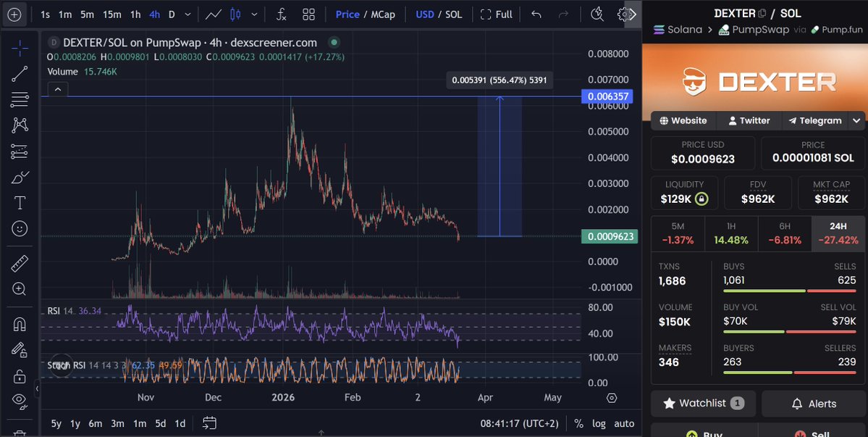Click the RSI 14 indicator label
This screenshot has height=437, width=868.
point(60,312)
